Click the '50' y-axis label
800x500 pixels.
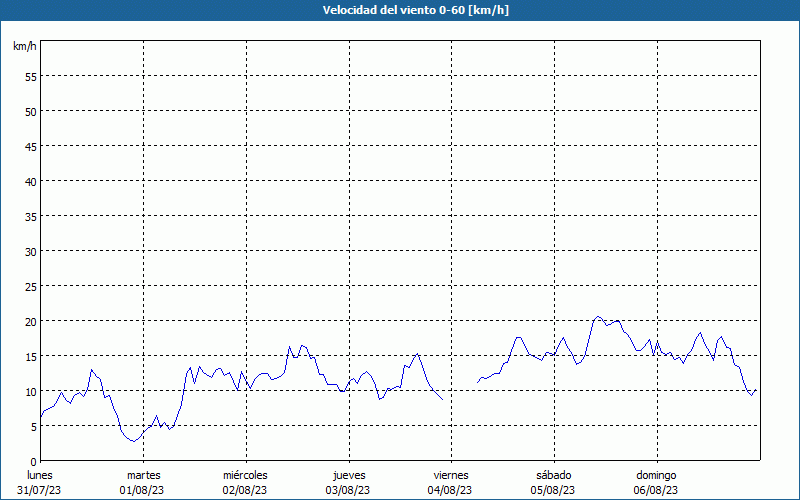pyautogui.click(x=31, y=113)
